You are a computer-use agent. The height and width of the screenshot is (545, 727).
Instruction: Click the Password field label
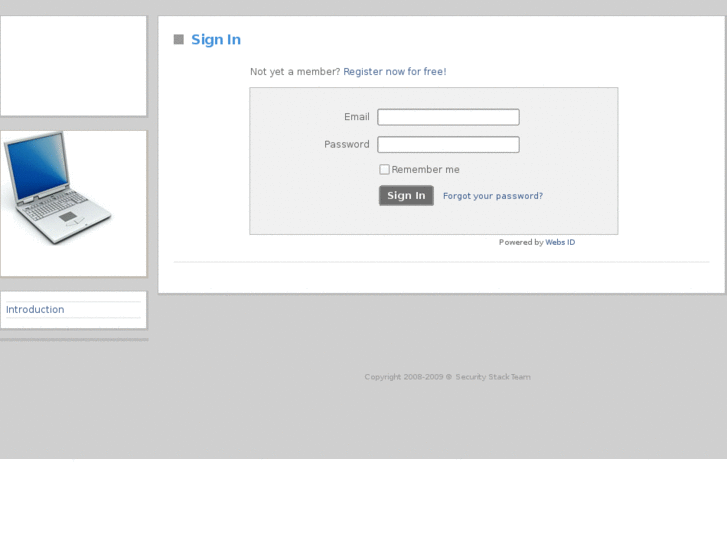[x=346, y=144]
